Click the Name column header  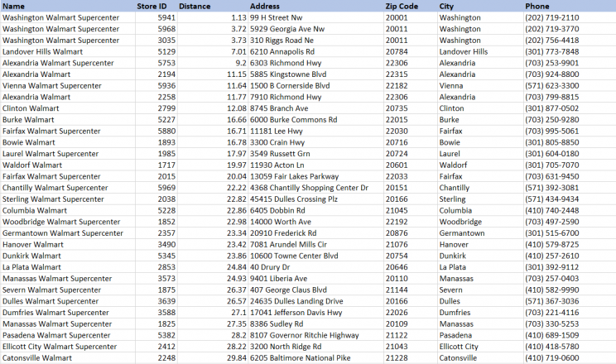(14, 6)
